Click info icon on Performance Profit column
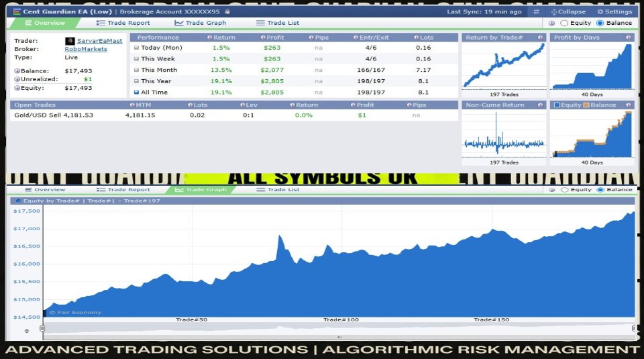This screenshot has height=359, width=644. click(x=263, y=38)
